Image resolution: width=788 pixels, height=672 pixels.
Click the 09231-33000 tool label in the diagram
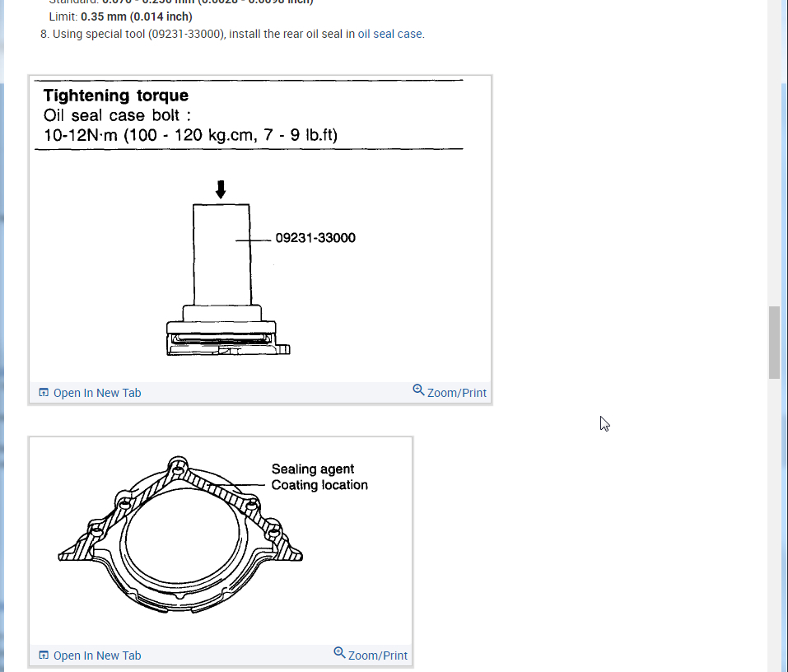click(315, 238)
